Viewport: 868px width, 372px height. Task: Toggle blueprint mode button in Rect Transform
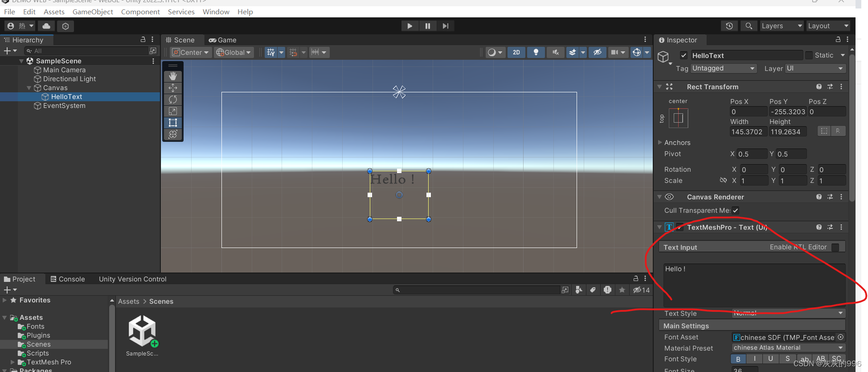[824, 131]
